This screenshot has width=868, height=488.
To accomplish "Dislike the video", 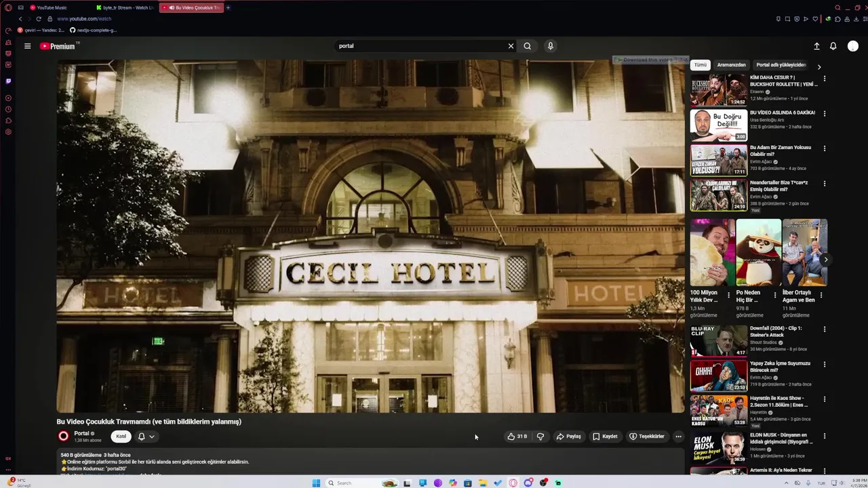I will point(540,436).
